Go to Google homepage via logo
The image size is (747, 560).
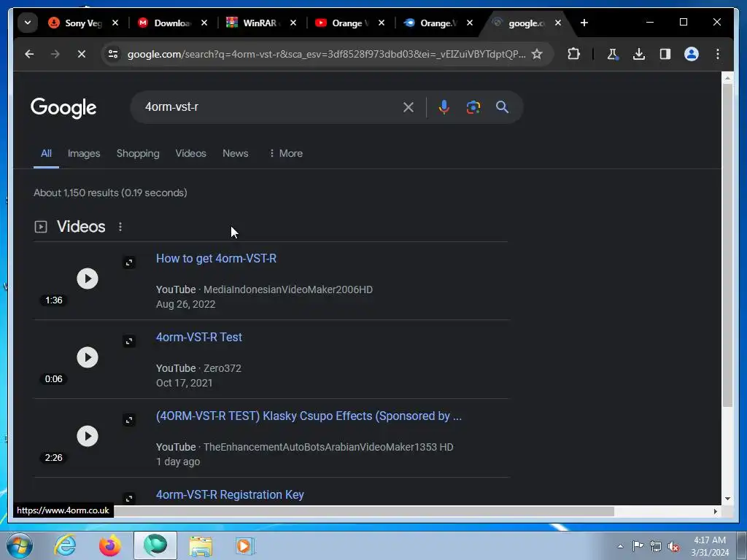[63, 108]
